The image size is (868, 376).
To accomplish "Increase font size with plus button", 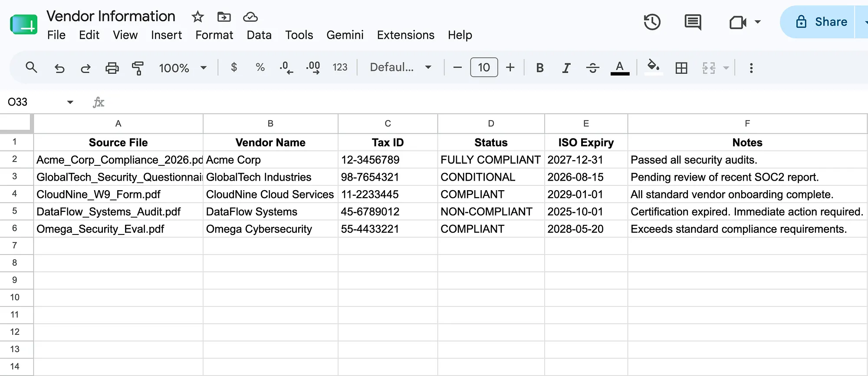I will pyautogui.click(x=510, y=67).
